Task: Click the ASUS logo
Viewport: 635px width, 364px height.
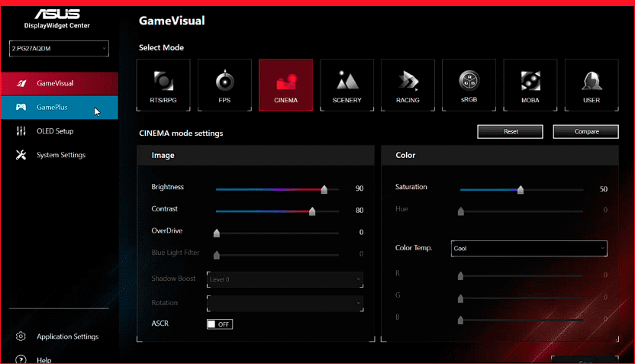Action: pos(56,14)
